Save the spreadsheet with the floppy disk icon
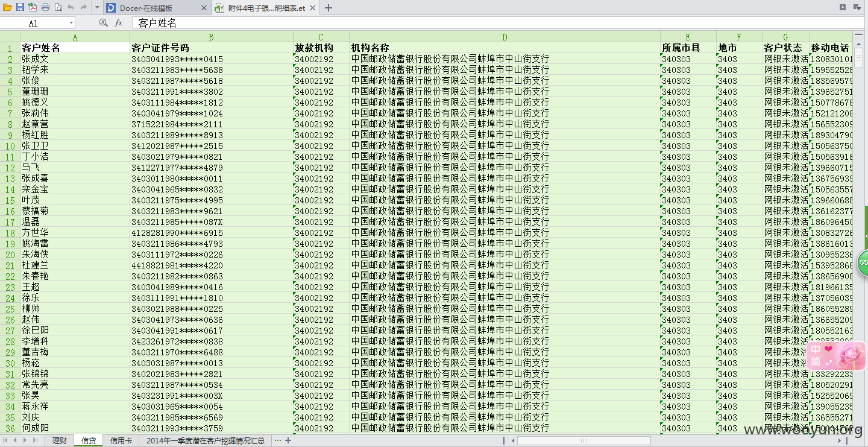Viewport: 868px width, 447px height. click(x=20, y=7)
